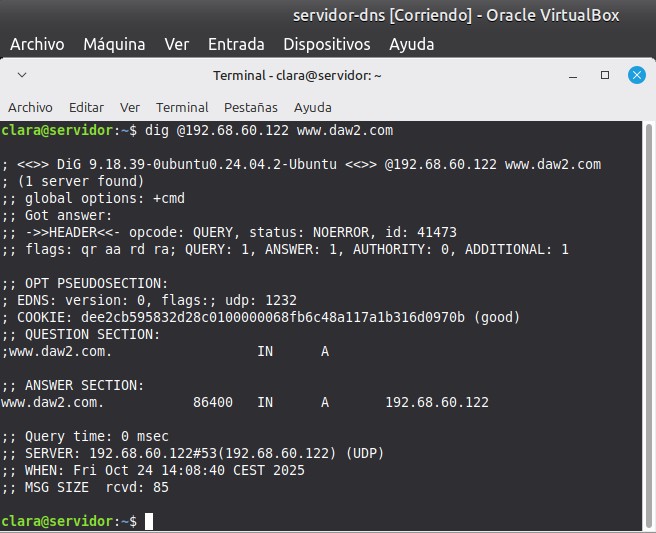Open the Terminal's Editar menu
Image resolution: width=656 pixels, height=533 pixels.
click(x=86, y=107)
